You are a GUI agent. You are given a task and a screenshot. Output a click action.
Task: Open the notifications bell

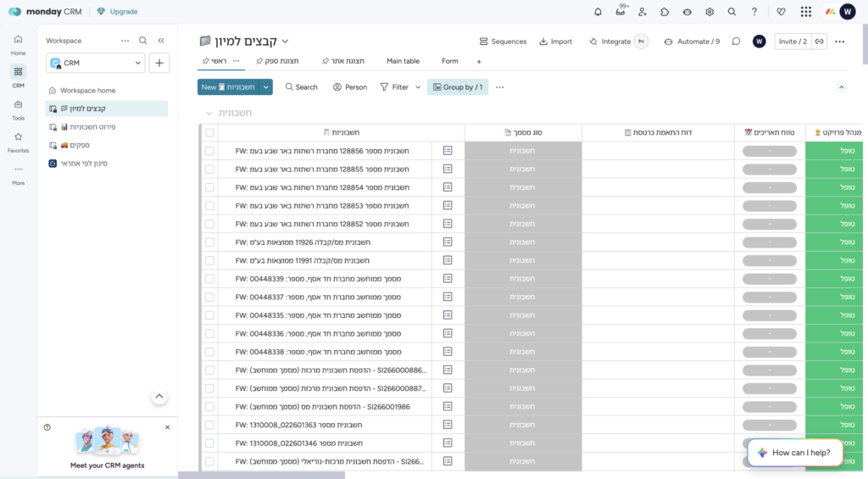click(598, 12)
